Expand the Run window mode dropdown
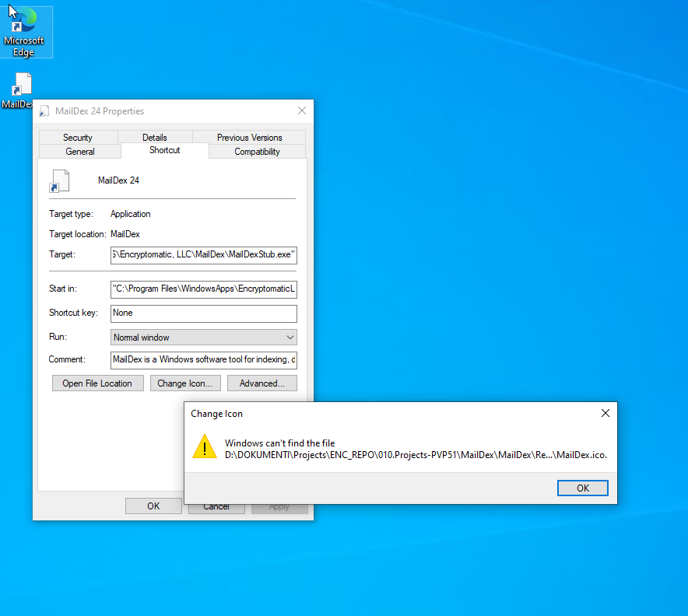The image size is (688, 616). 203,338
